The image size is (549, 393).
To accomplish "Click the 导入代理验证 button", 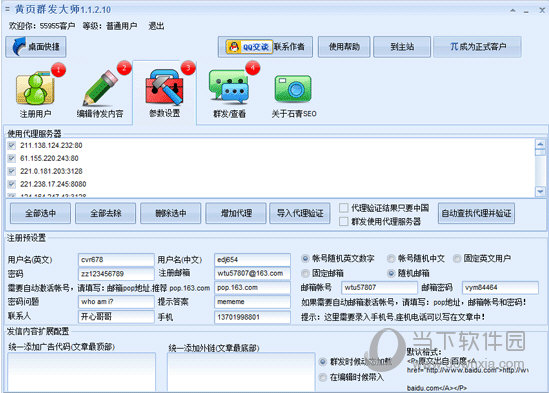I will point(300,213).
